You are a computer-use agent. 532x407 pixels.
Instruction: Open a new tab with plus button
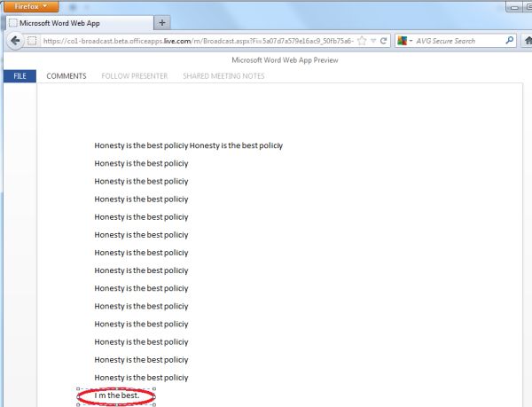click(162, 23)
